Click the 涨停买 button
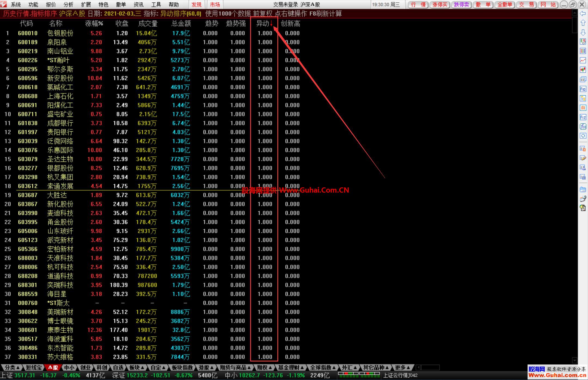 [x=440, y=5]
